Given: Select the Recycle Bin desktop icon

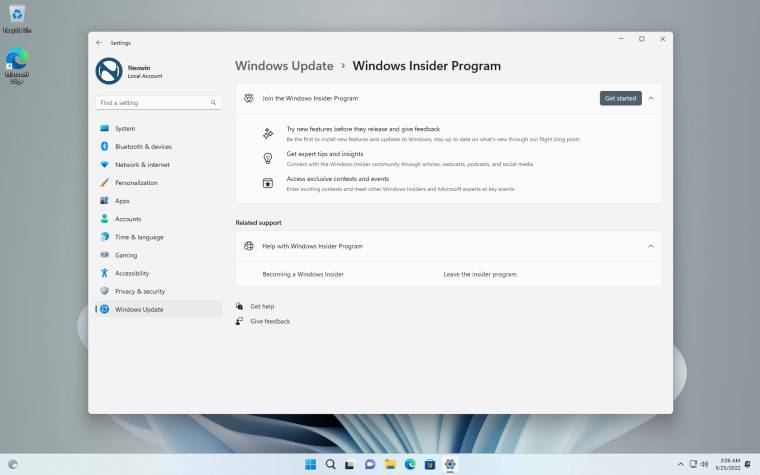Looking at the screenshot, I should (x=17, y=18).
